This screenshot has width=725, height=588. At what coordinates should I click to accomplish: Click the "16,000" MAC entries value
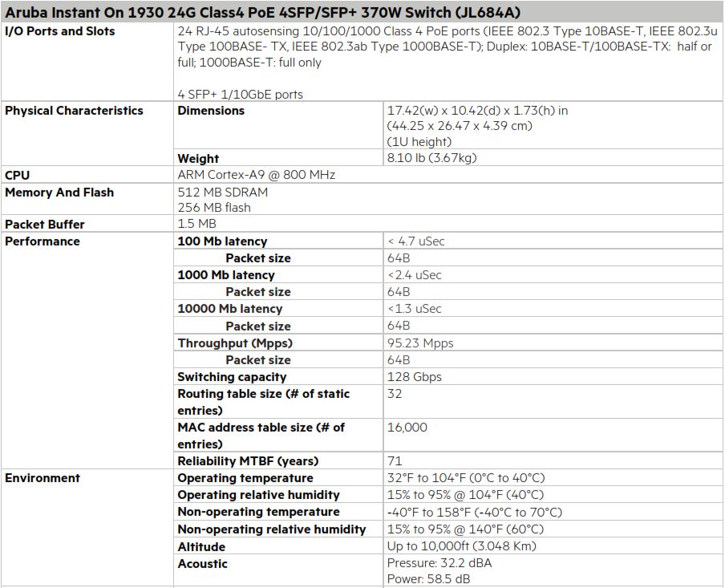[x=407, y=428]
